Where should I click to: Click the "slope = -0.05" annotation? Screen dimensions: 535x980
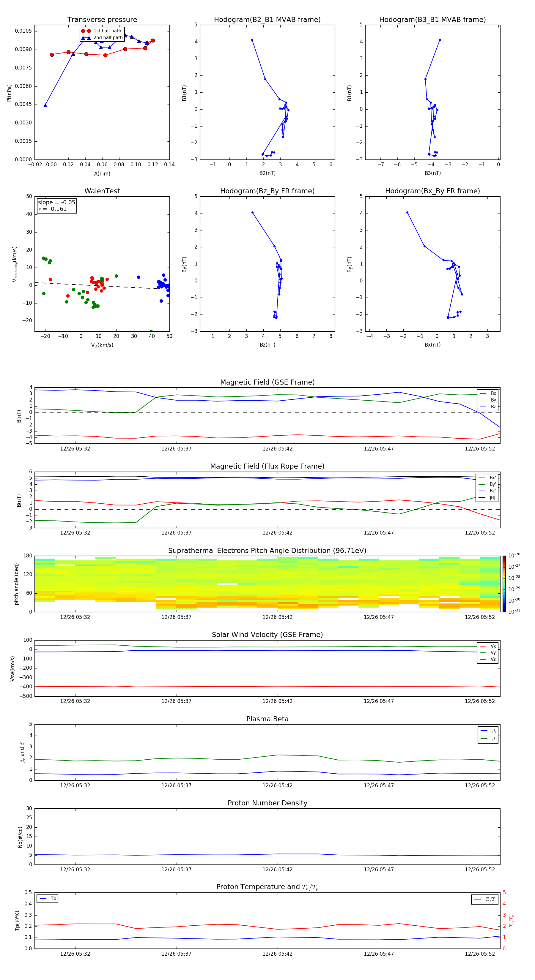(56, 203)
